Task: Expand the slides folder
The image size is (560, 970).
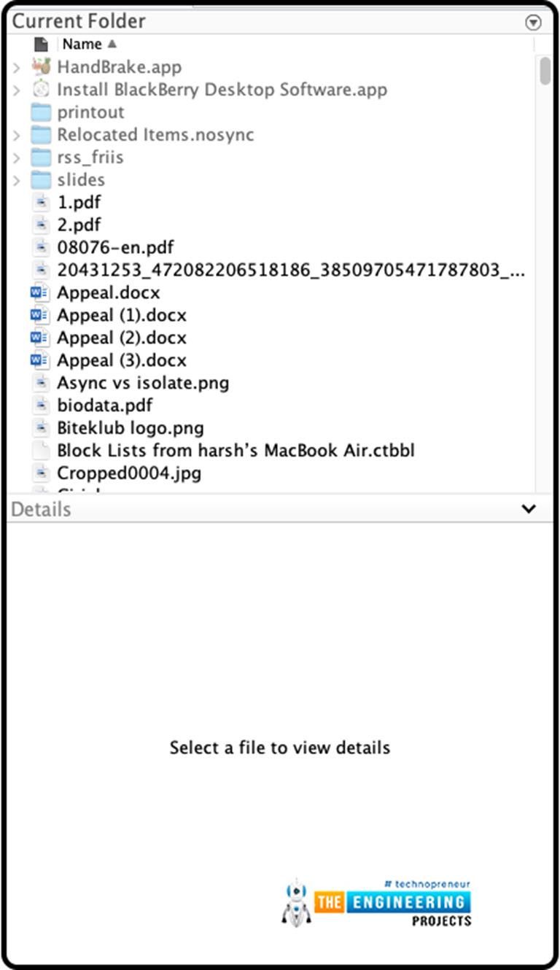Action: [x=18, y=179]
